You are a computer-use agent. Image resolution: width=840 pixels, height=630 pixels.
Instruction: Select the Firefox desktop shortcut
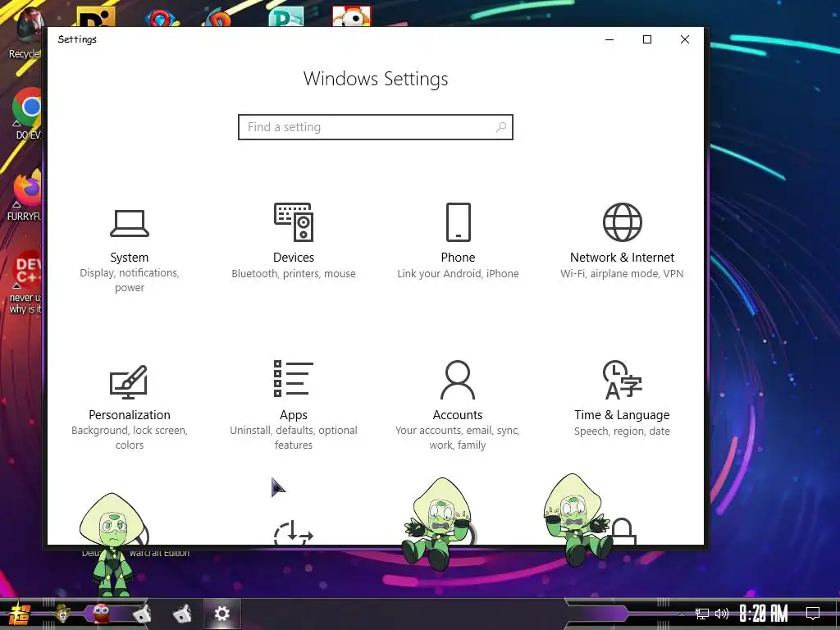point(25,195)
